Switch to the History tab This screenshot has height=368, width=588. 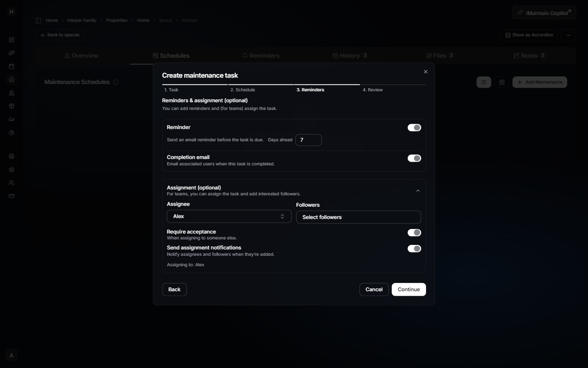(x=350, y=55)
